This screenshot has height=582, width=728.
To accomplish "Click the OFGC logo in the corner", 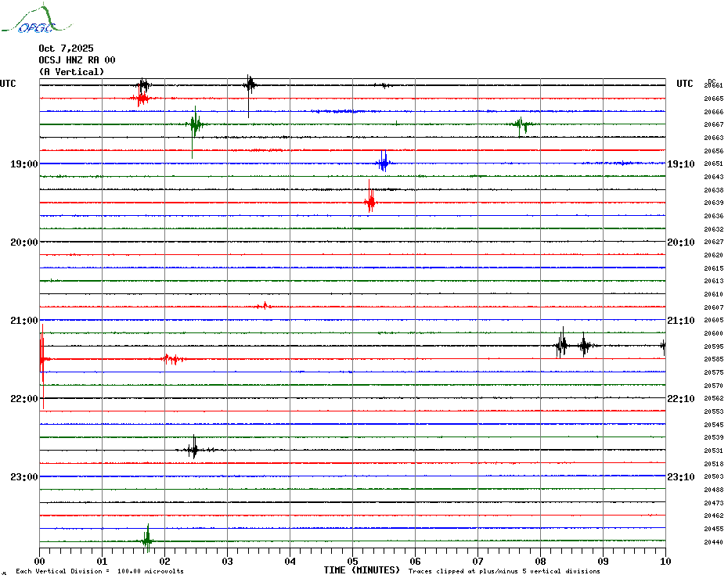I will [x=36, y=19].
